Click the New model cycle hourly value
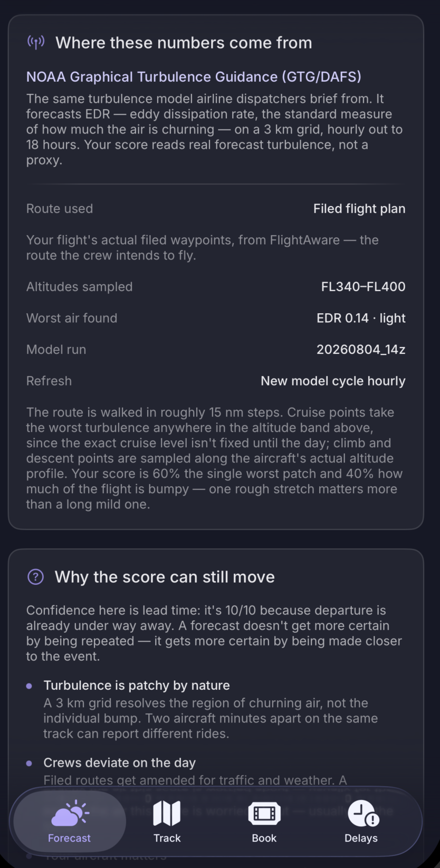440x868 pixels. [x=333, y=381]
